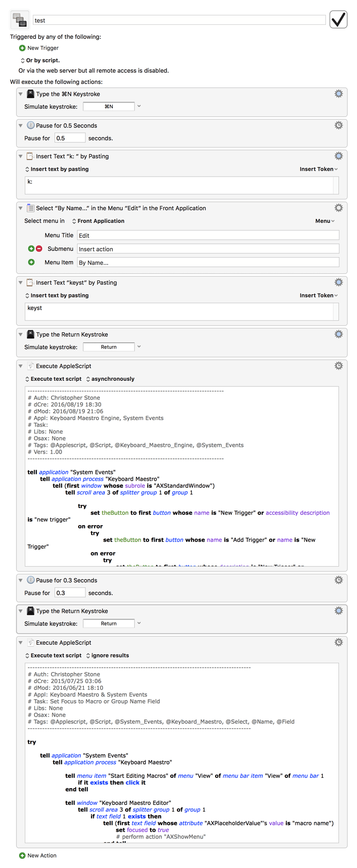
Task: Click the macro icon next to test name
Action: (x=20, y=20)
